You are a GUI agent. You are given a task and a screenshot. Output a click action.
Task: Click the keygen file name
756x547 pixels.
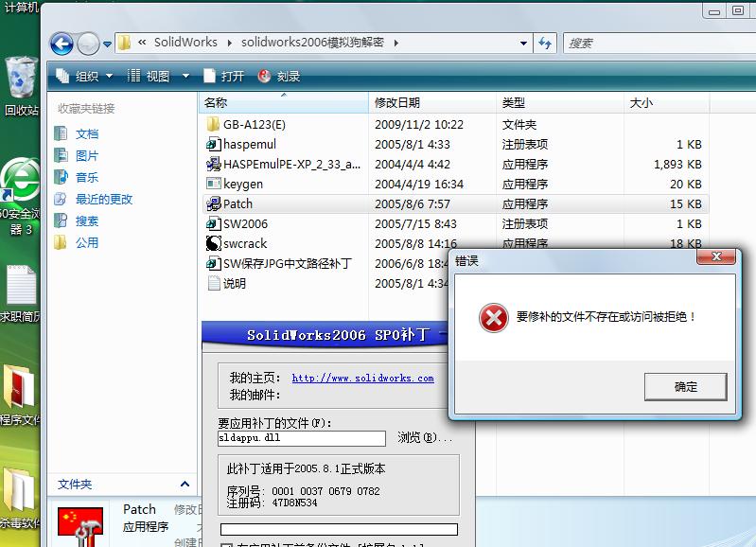(x=243, y=185)
